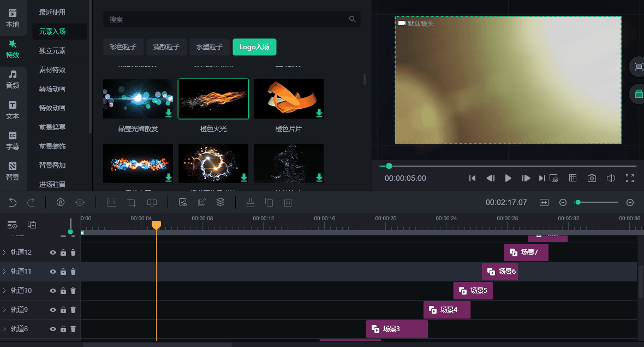Open the 转场动画 category
Image resolution: width=644 pixels, height=347 pixels.
(x=52, y=89)
